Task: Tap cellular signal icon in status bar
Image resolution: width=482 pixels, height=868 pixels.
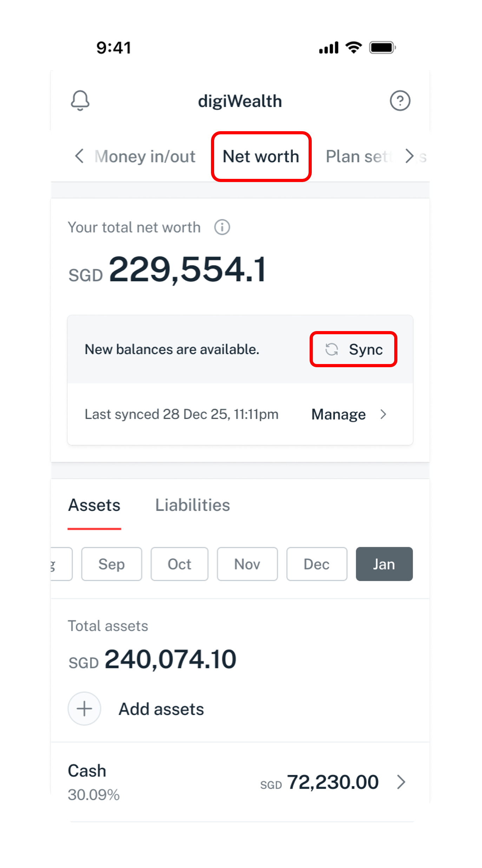Action: [x=329, y=48]
